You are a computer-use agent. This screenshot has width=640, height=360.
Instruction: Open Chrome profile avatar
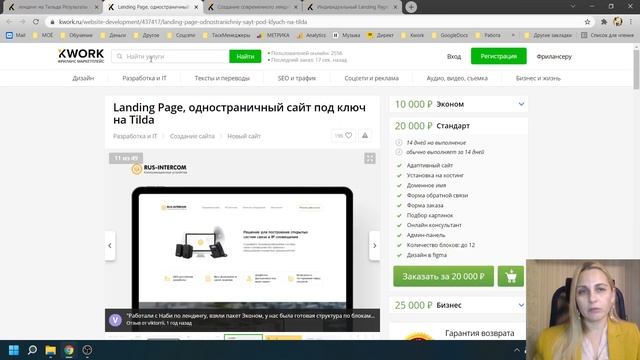(x=618, y=22)
